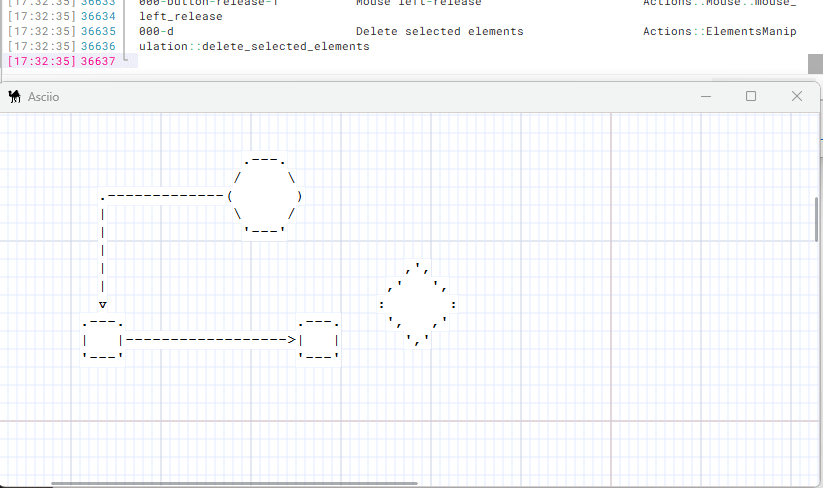The height and width of the screenshot is (488, 823).
Task: Minimize the Asciio window
Action: coord(706,96)
